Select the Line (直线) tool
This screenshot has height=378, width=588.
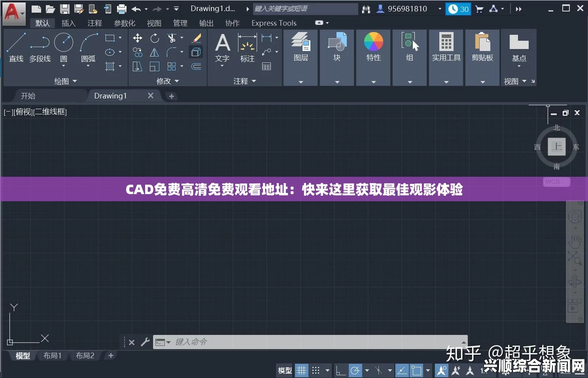pyautogui.click(x=16, y=47)
